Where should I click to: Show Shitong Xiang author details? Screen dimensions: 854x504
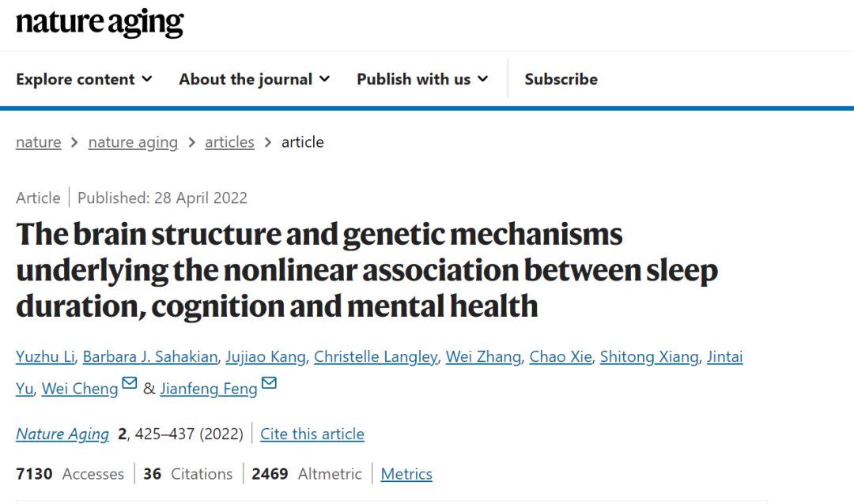(x=649, y=356)
